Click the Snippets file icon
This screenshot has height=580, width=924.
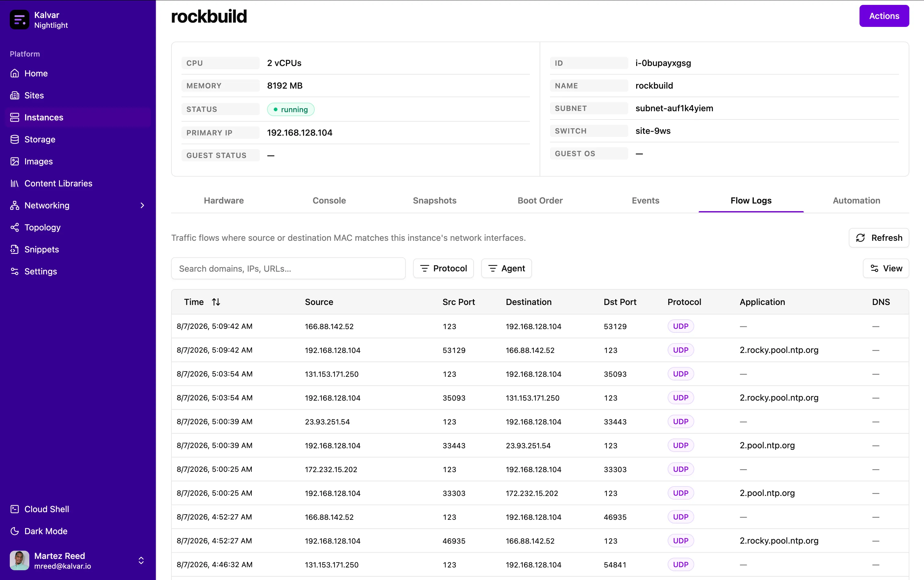(15, 249)
